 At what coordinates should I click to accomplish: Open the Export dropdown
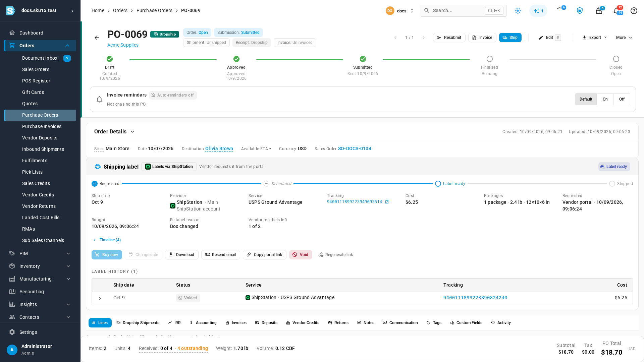click(594, 38)
